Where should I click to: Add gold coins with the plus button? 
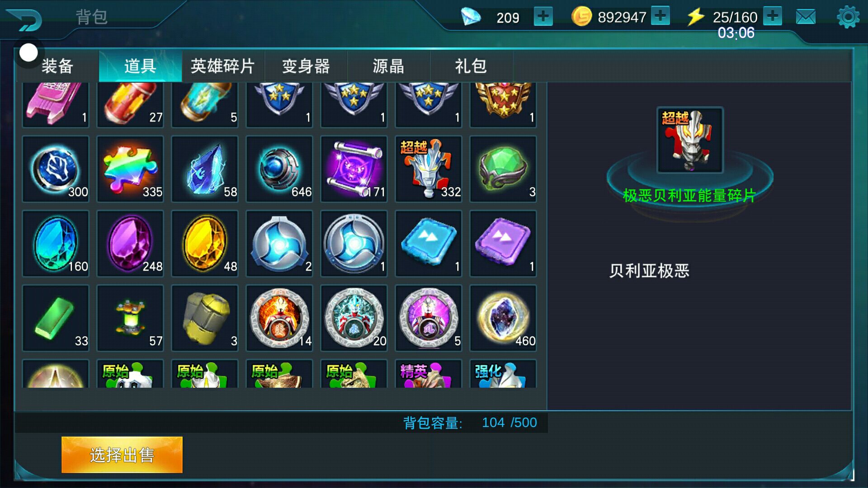coord(660,16)
